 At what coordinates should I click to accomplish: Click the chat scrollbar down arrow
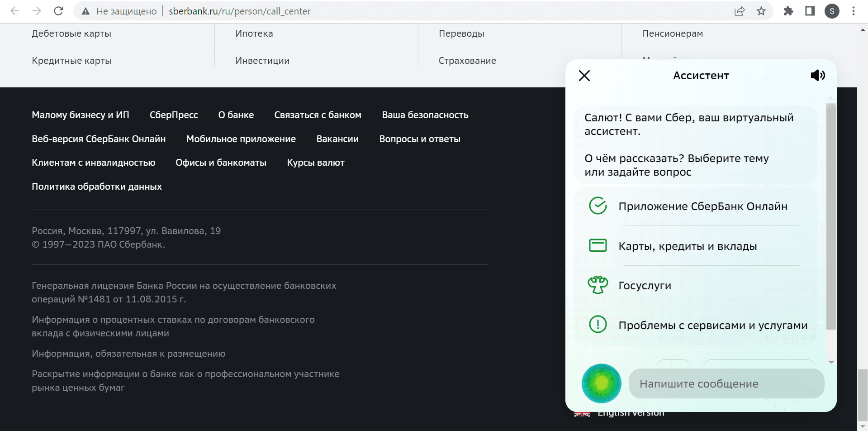(831, 362)
